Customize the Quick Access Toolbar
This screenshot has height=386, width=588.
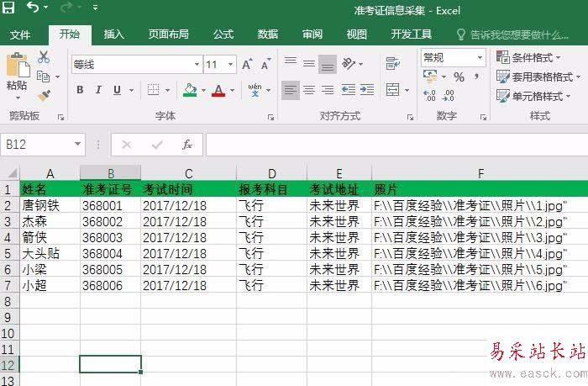[x=95, y=7]
